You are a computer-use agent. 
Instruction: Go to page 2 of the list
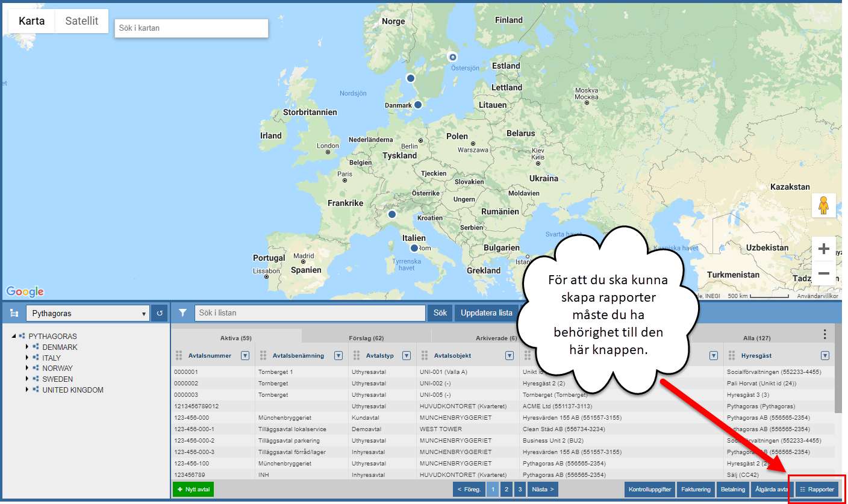click(x=507, y=490)
